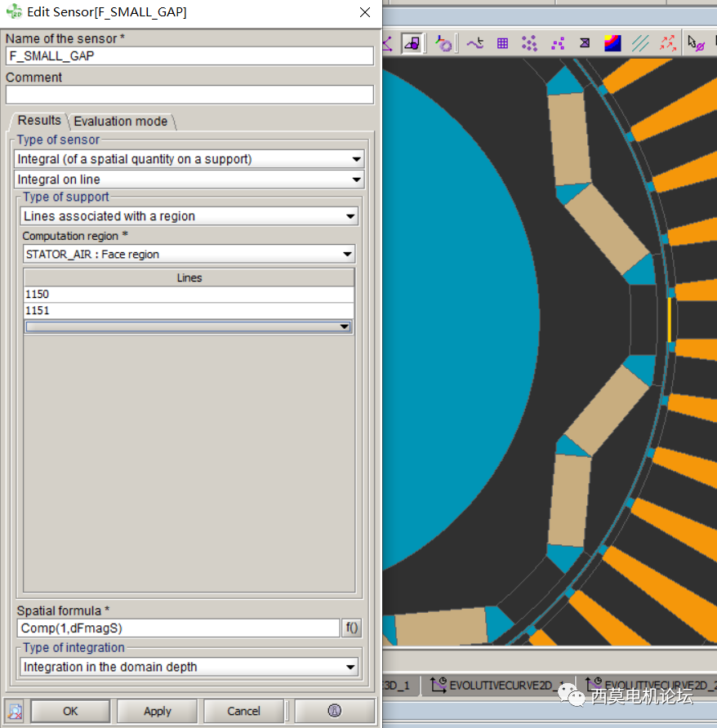Click the teal diagonal lines icon
The height and width of the screenshot is (728, 717).
(640, 43)
